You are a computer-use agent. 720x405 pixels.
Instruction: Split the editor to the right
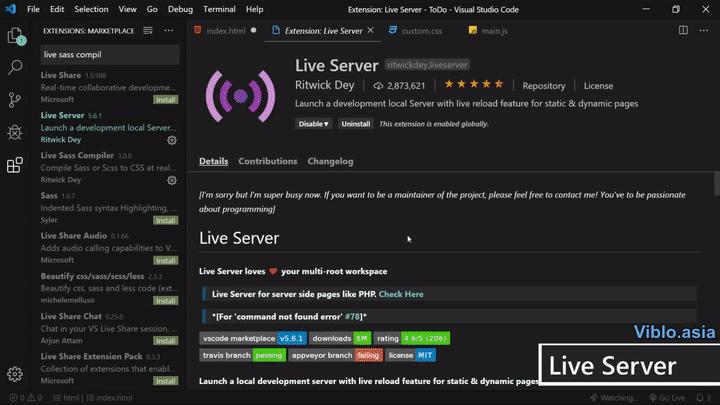coord(683,30)
